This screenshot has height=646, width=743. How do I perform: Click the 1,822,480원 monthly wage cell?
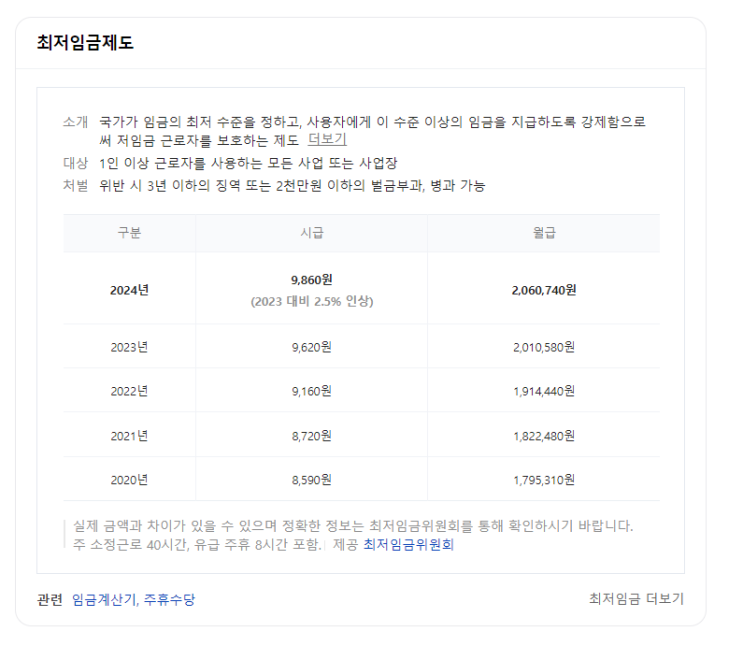pos(544,436)
